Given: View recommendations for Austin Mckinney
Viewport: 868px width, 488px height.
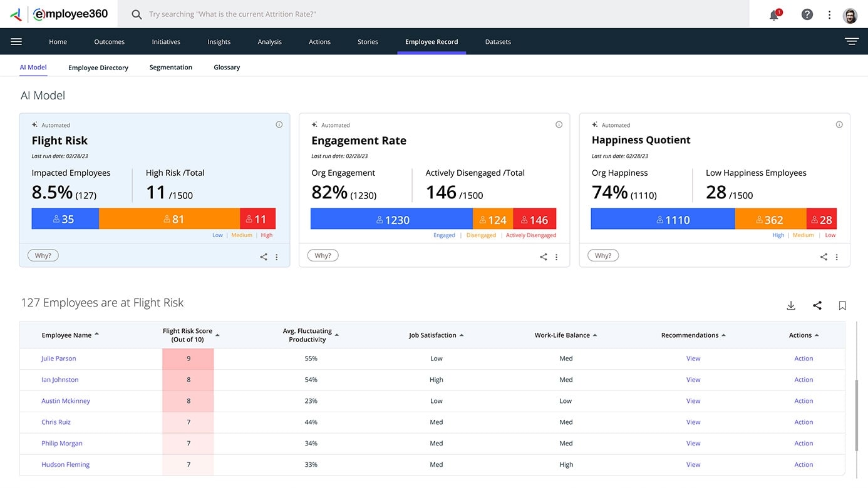Looking at the screenshot, I should (x=693, y=401).
